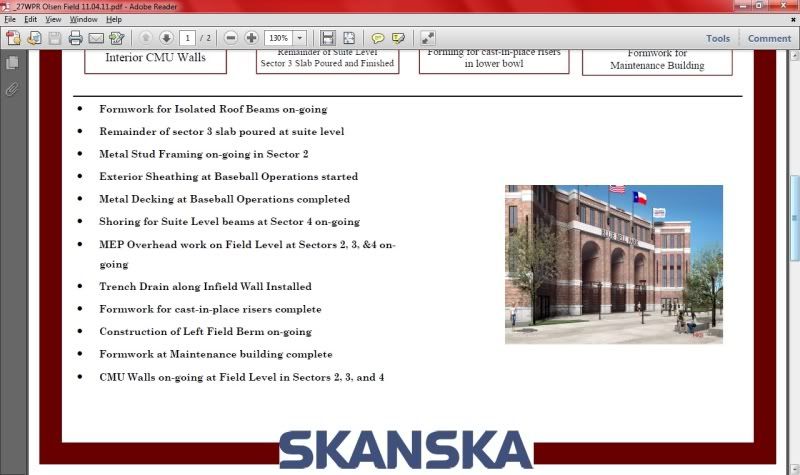800x475 pixels.
Task: Click the current page number field
Action: click(187, 39)
